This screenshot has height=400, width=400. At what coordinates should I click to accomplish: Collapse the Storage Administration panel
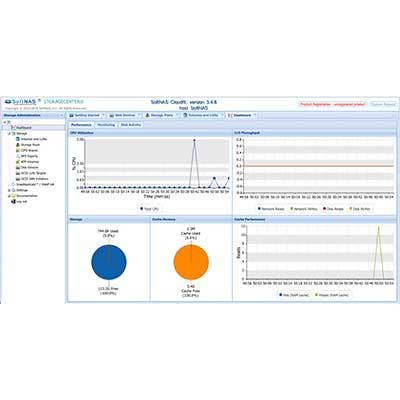coord(61,115)
